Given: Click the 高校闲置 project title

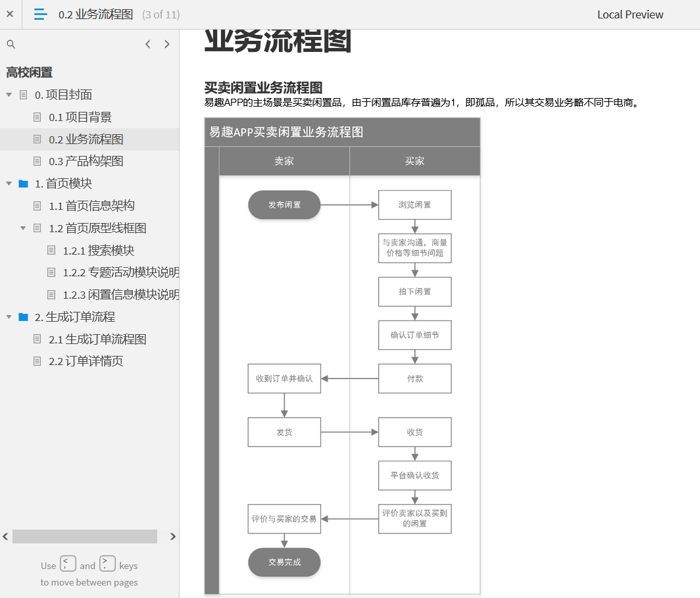Looking at the screenshot, I should point(30,72).
